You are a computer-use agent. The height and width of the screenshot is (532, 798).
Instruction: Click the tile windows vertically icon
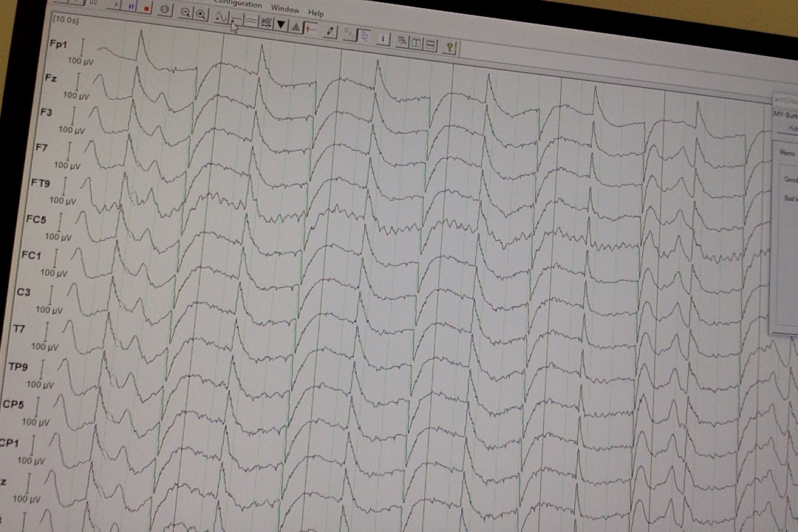(416, 44)
